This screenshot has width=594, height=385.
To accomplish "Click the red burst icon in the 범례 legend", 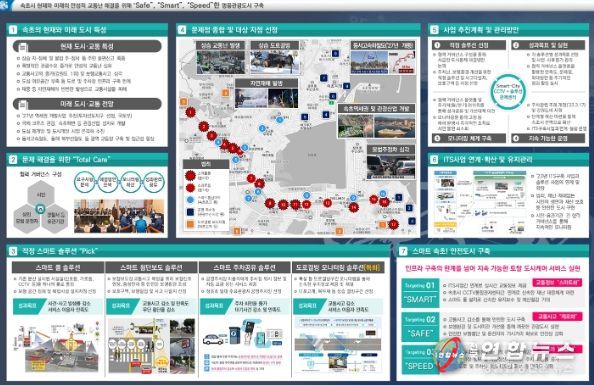I will (x=190, y=175).
